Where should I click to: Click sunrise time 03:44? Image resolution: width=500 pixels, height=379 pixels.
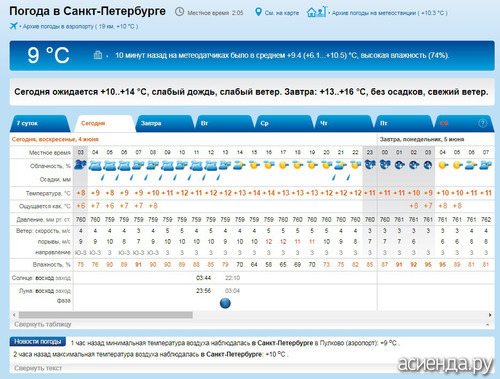click(203, 278)
